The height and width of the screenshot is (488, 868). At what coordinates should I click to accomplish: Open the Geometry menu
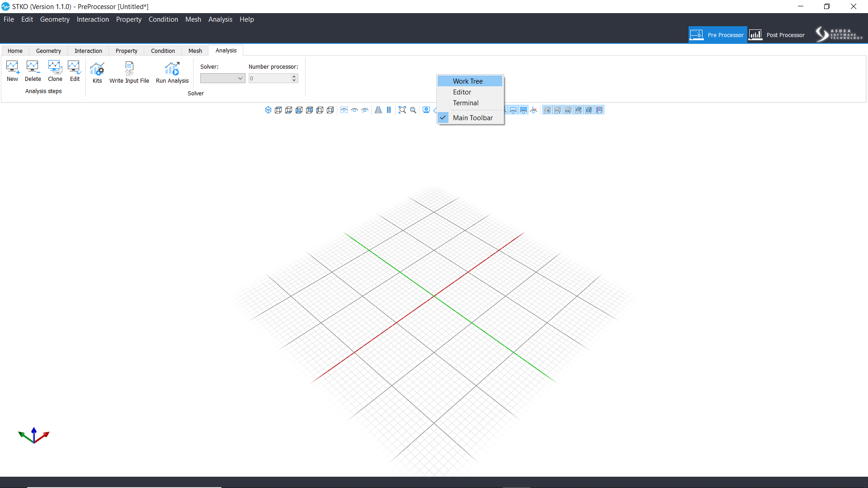pos(55,19)
